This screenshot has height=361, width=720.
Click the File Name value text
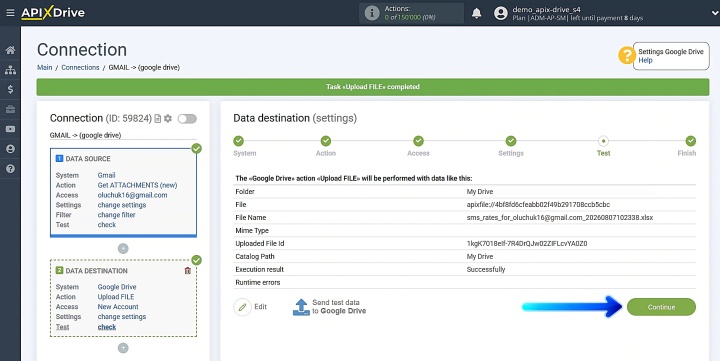pyautogui.click(x=560, y=217)
